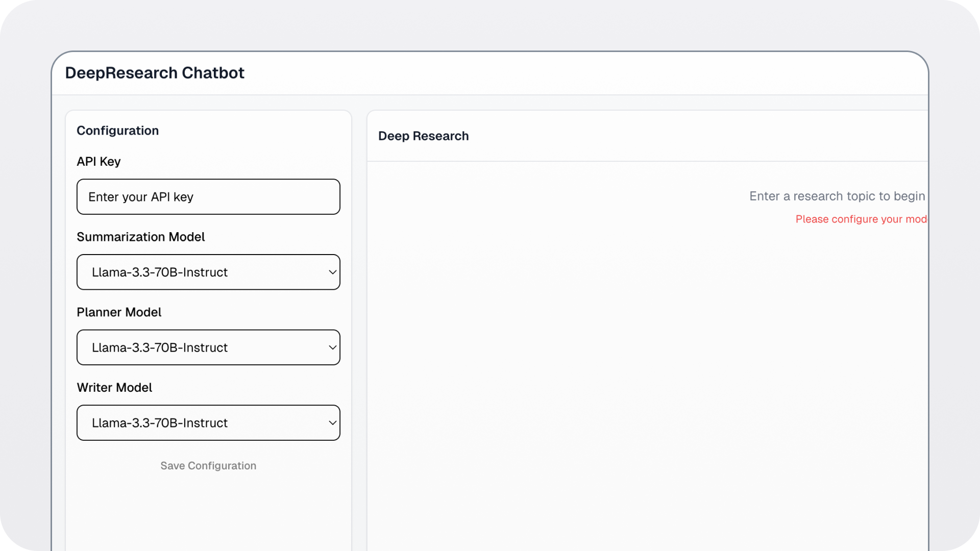Click the Deep Research panel heading
Viewport: 980px width, 551px height.
pos(423,136)
